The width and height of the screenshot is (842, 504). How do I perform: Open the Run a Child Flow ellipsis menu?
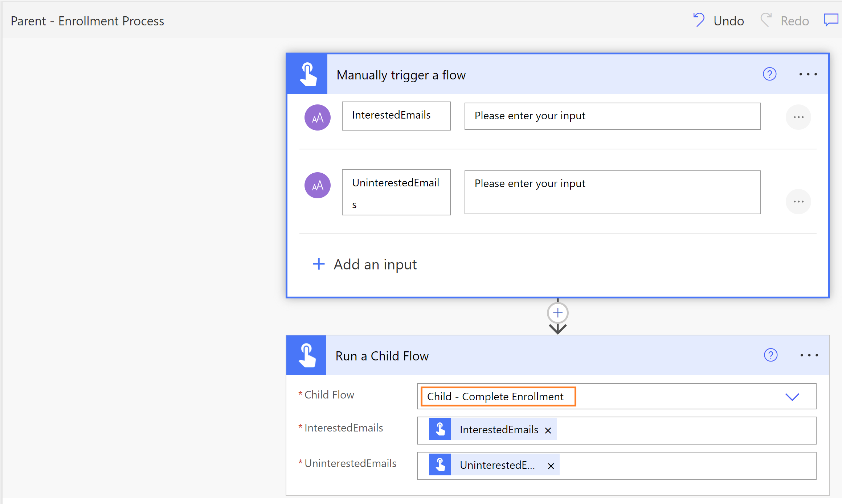pos(809,355)
